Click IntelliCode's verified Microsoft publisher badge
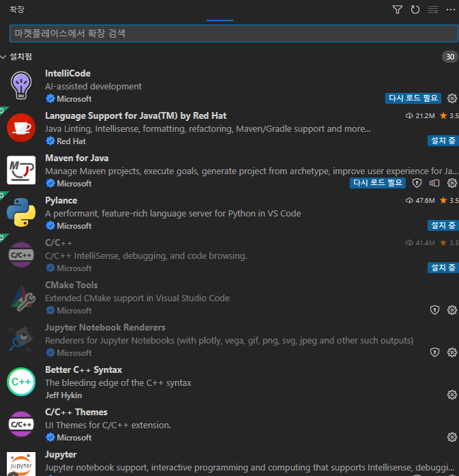The image size is (459, 476). point(50,98)
